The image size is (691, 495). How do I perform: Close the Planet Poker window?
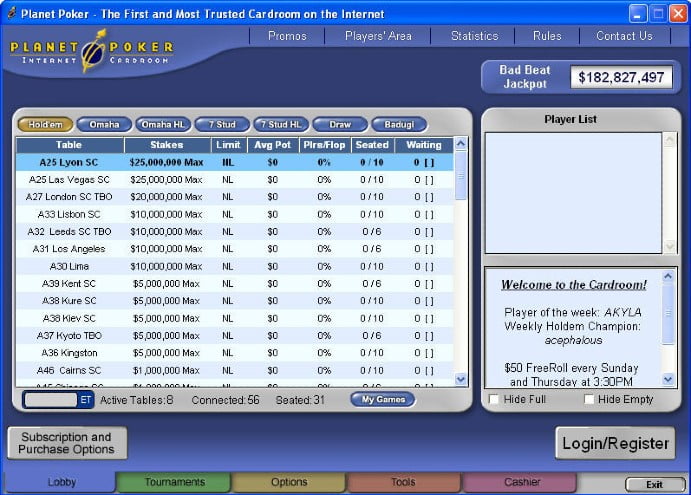coord(679,14)
